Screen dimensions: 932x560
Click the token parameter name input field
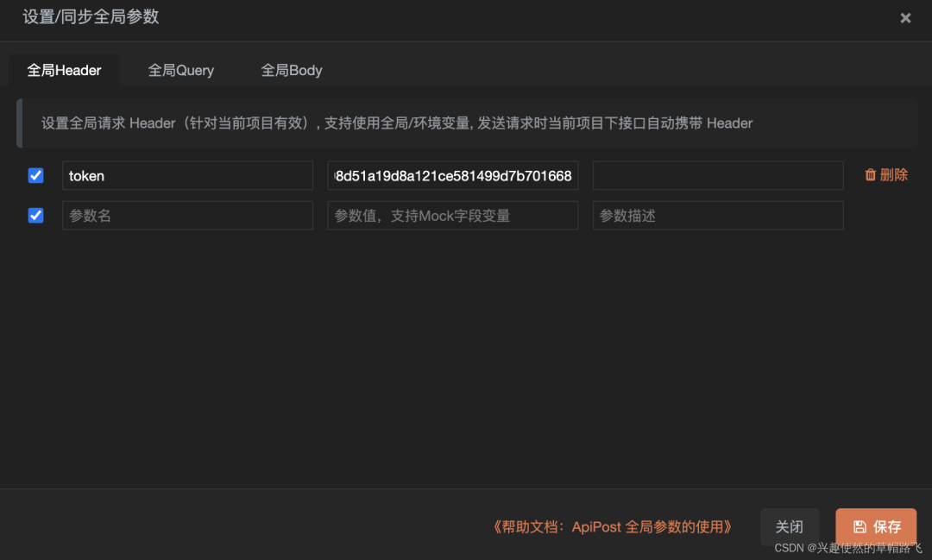click(x=187, y=175)
